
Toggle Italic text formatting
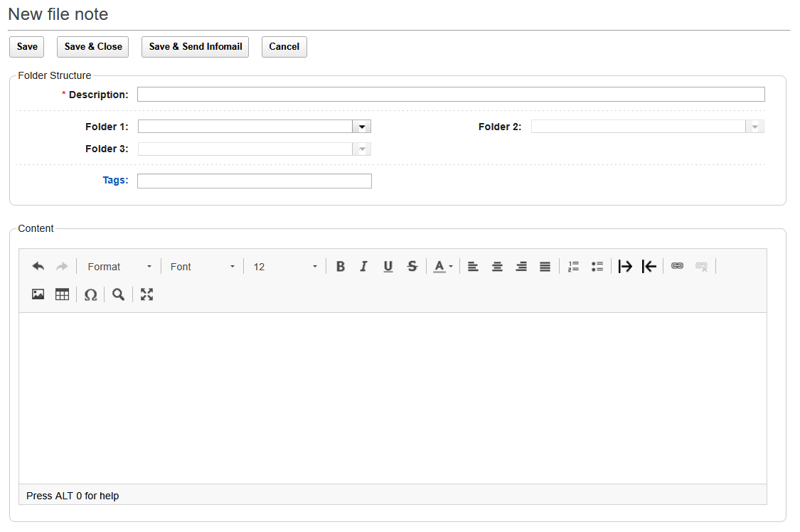[364, 267]
